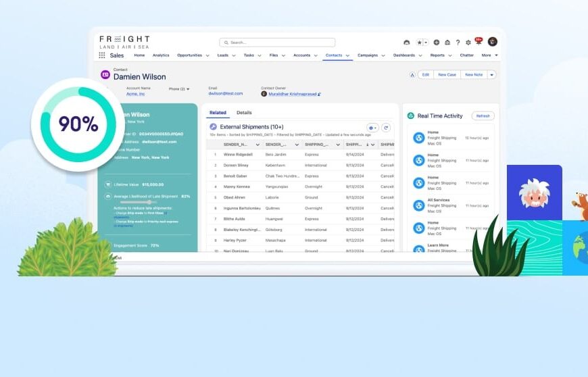Viewport: 588px width, 377px height.
Task: Click the sort arrow in SHIPPI... column header
Action: coord(367,145)
